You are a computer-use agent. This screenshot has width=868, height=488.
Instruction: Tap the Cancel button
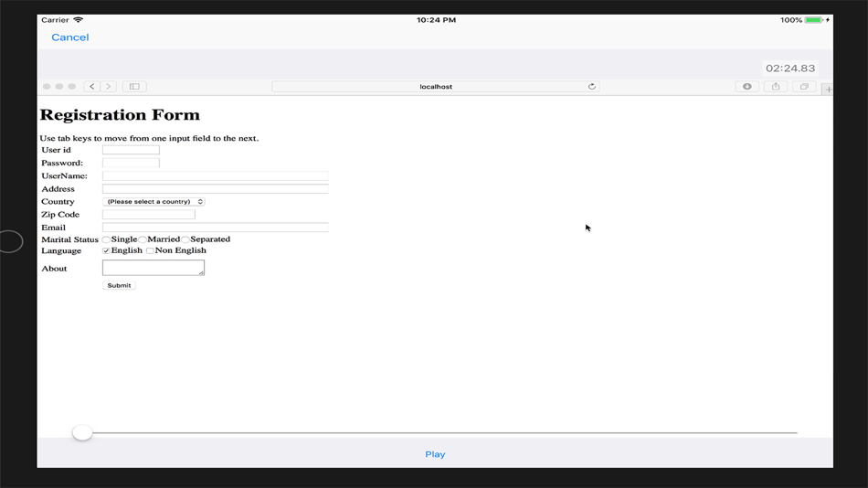[x=69, y=37]
